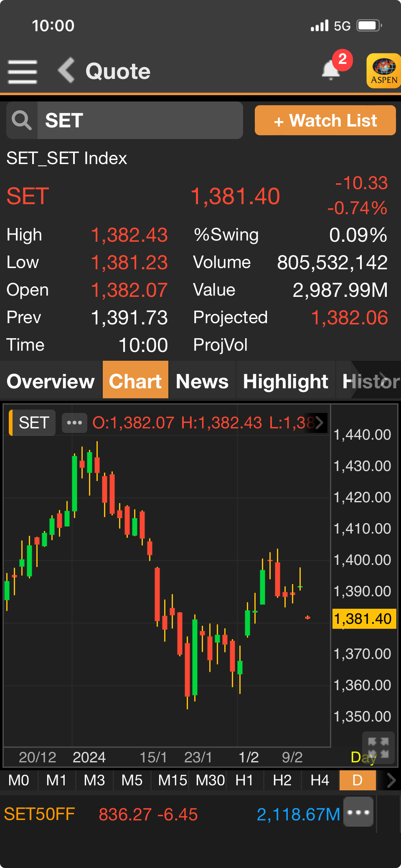Open SET50FF ticker more-options button
401x868 pixels.
[358, 812]
